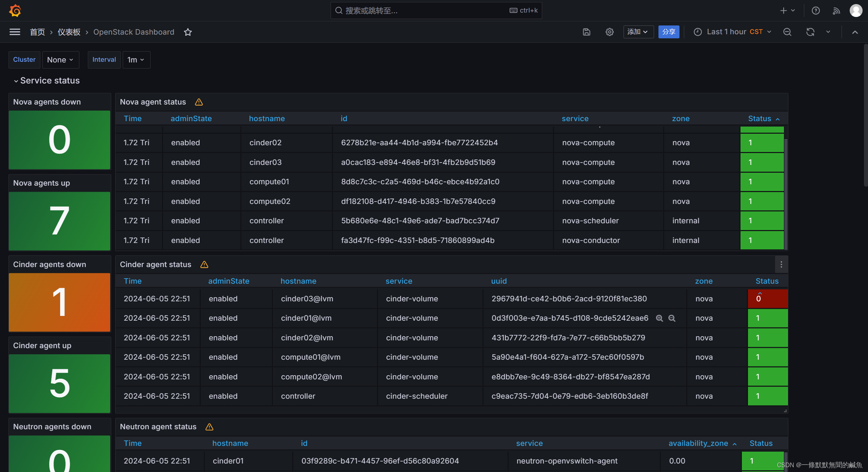Screen dimensions: 868x472
Task: Open the help question mark icon
Action: pyautogui.click(x=815, y=11)
